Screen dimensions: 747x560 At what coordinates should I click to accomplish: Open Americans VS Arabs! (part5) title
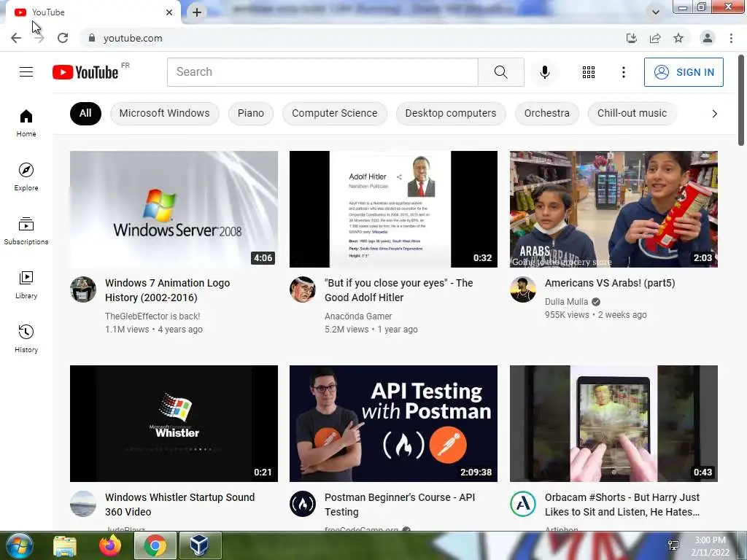(610, 283)
